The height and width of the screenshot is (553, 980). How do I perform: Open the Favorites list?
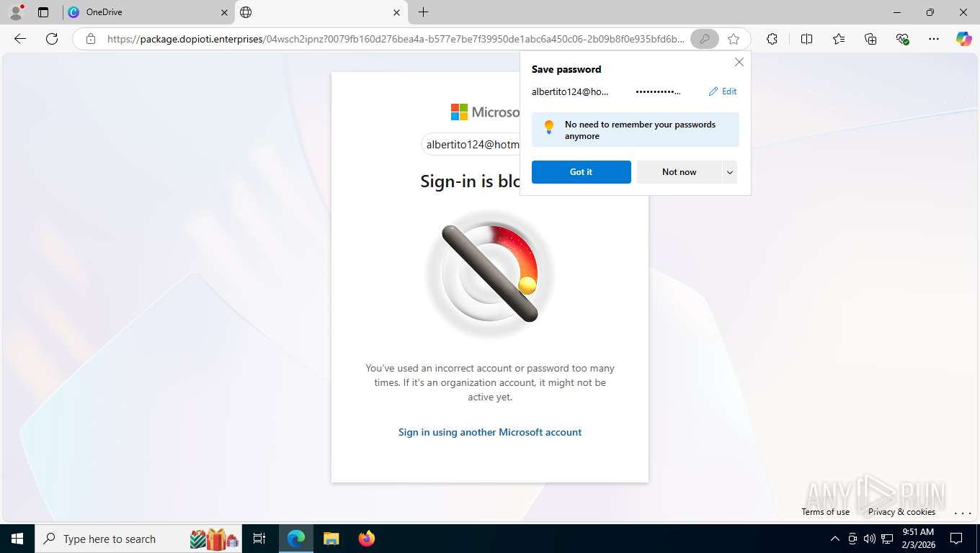839,39
